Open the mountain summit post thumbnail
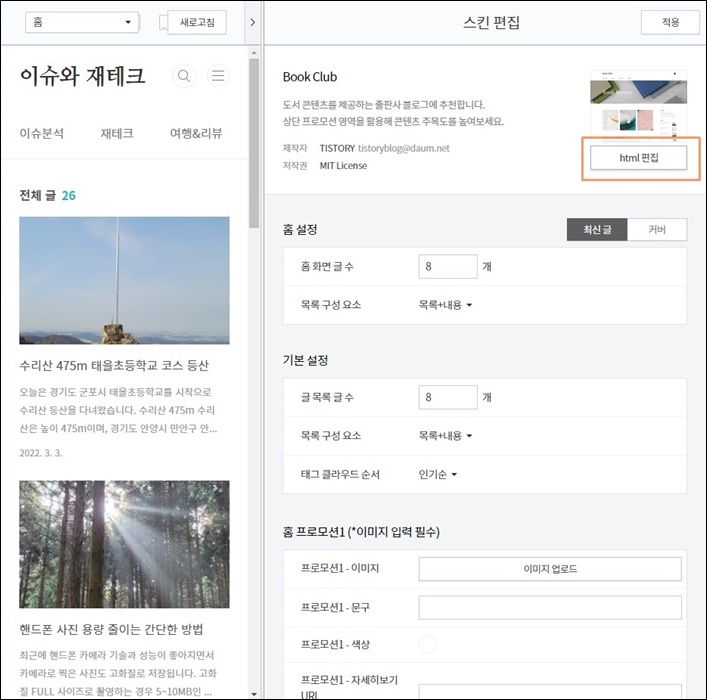The width and height of the screenshot is (707, 700). (124, 281)
